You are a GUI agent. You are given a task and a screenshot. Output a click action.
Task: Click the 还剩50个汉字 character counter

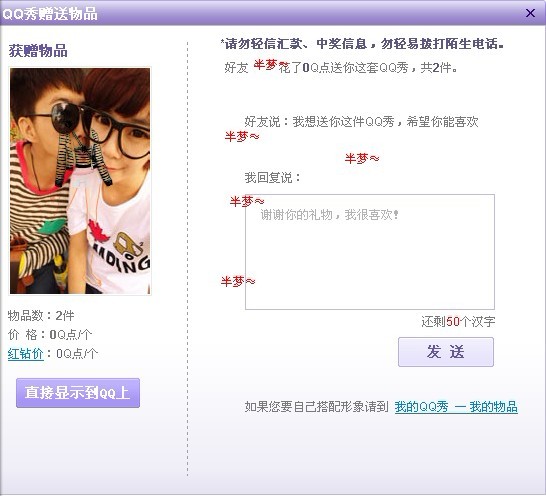458,321
